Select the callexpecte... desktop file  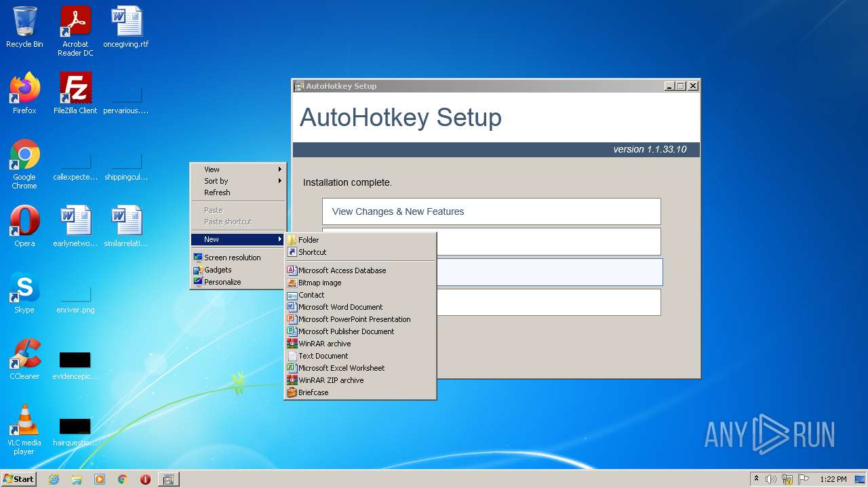(75, 166)
